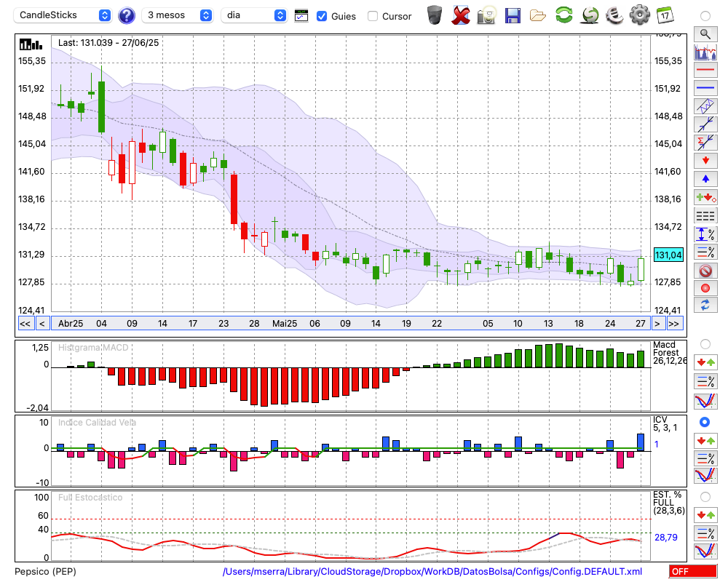Select the zigzag channel drawing tool
728x582 pixels.
pyautogui.click(x=705, y=106)
